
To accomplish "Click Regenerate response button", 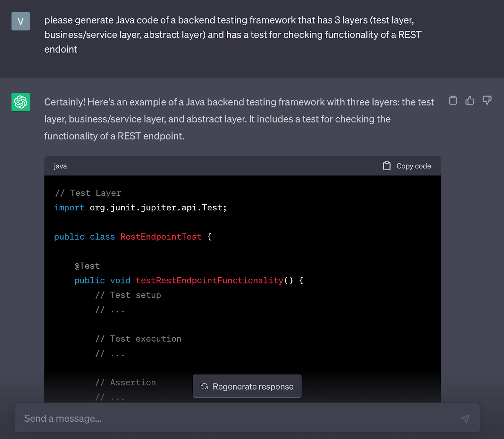I will tap(247, 386).
